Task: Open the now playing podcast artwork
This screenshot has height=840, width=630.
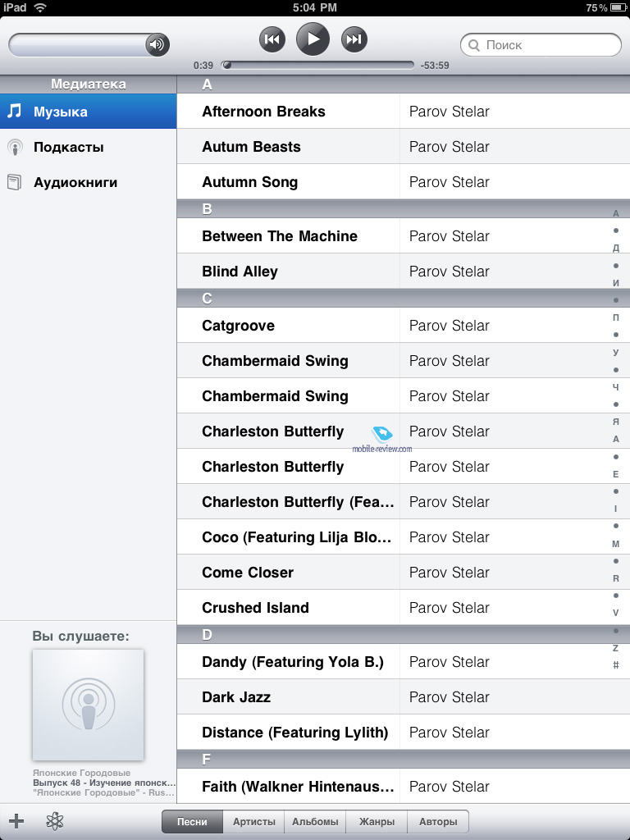Action: (x=88, y=705)
